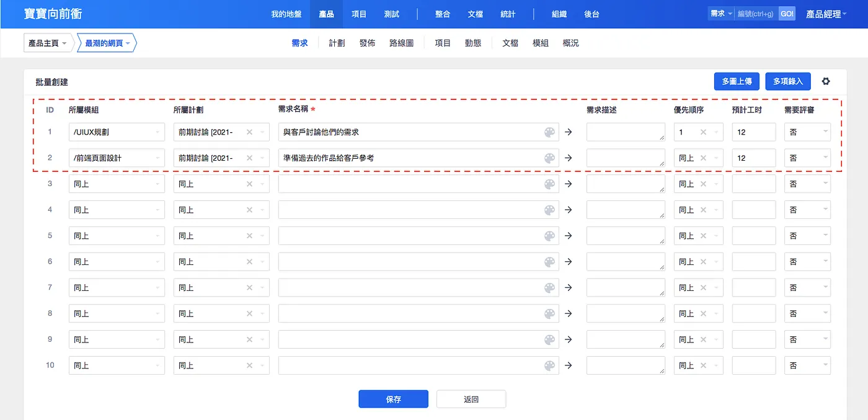The image size is (868, 420).
Task: Open the 產品主頁 breadcrumb dropdown
Action: pyautogui.click(x=48, y=43)
